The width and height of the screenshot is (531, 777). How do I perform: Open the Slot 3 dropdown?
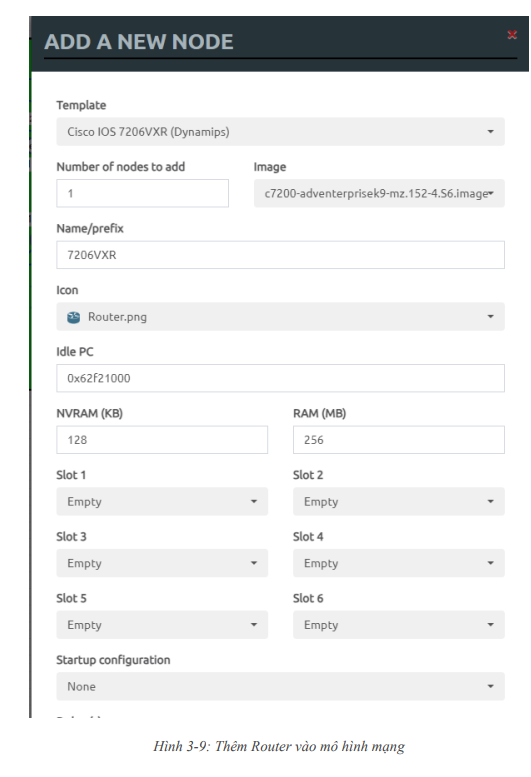click(162, 563)
